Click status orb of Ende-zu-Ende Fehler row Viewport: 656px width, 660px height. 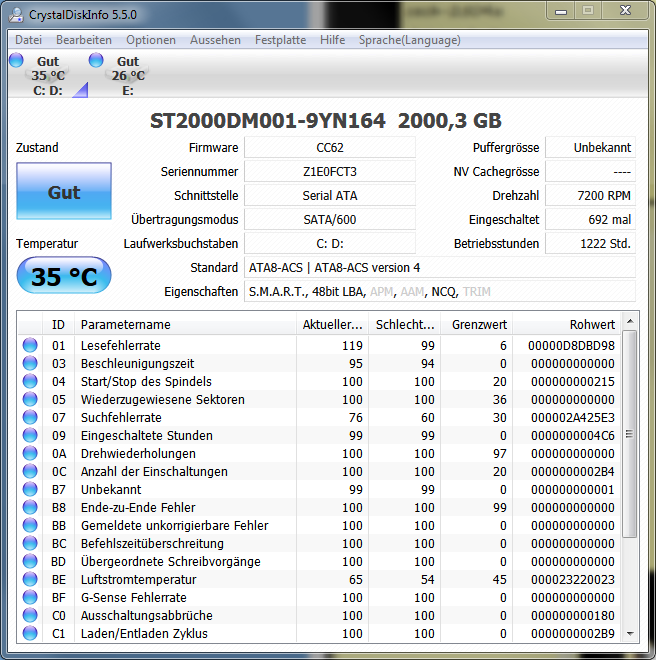(x=30, y=507)
